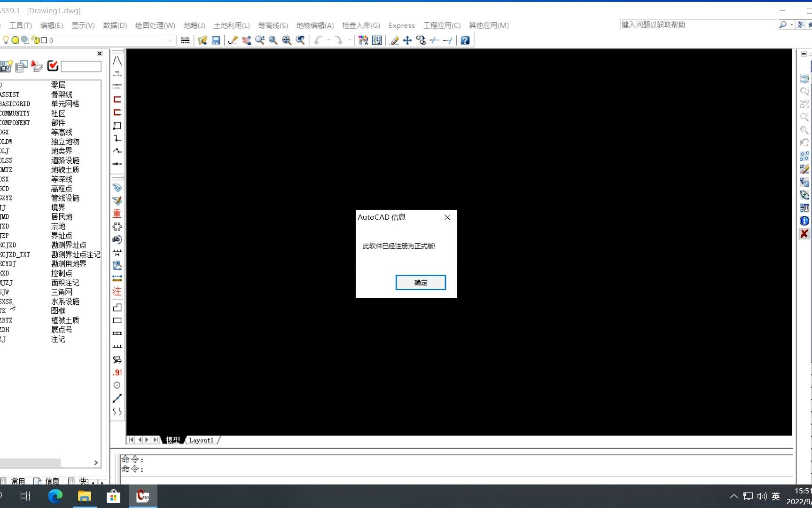The width and height of the screenshot is (812, 508).
Task: Click the layer color swatch in the layer bar
Action: 43,40
